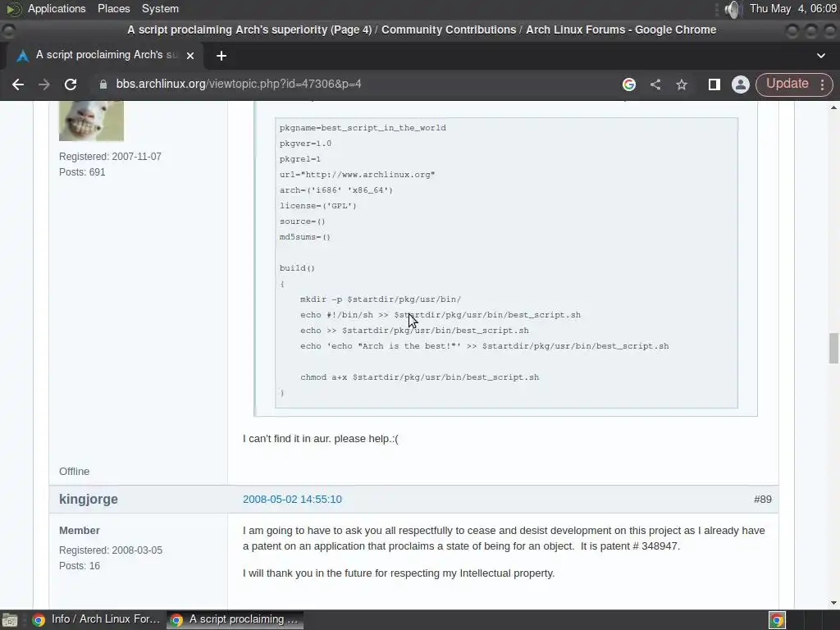This screenshot has width=840, height=630.
Task: Click 'Posts: 691' text
Action: coord(82,172)
